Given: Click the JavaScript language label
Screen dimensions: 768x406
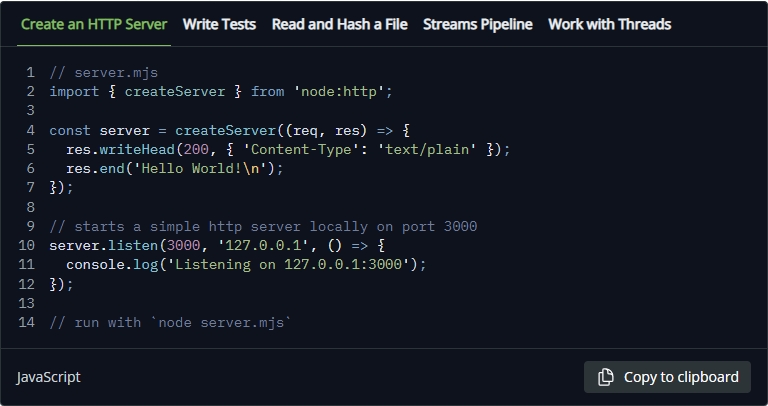Looking at the screenshot, I should (49, 377).
